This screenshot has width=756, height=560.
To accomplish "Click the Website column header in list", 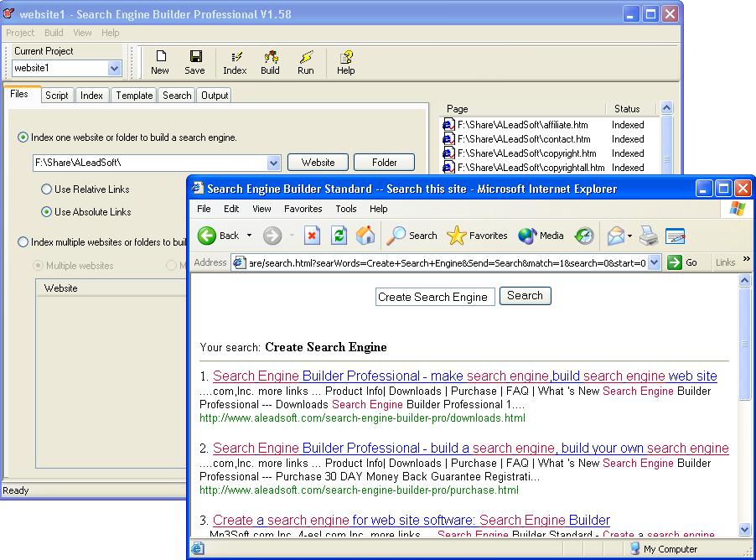I will pyautogui.click(x=111, y=288).
